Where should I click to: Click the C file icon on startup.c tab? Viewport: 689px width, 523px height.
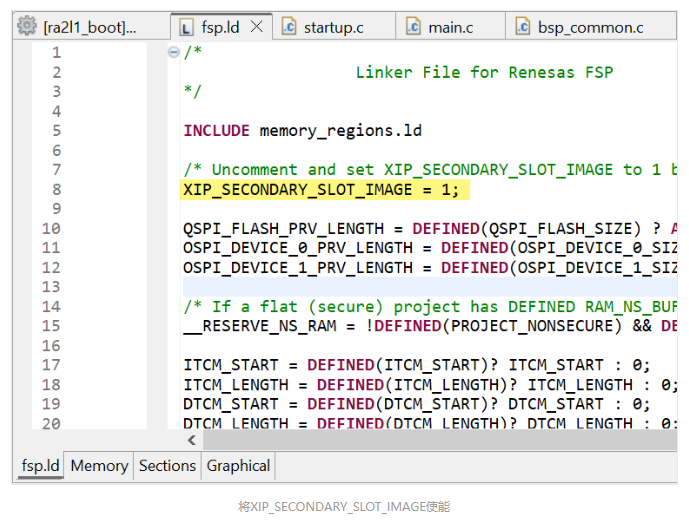(289, 26)
